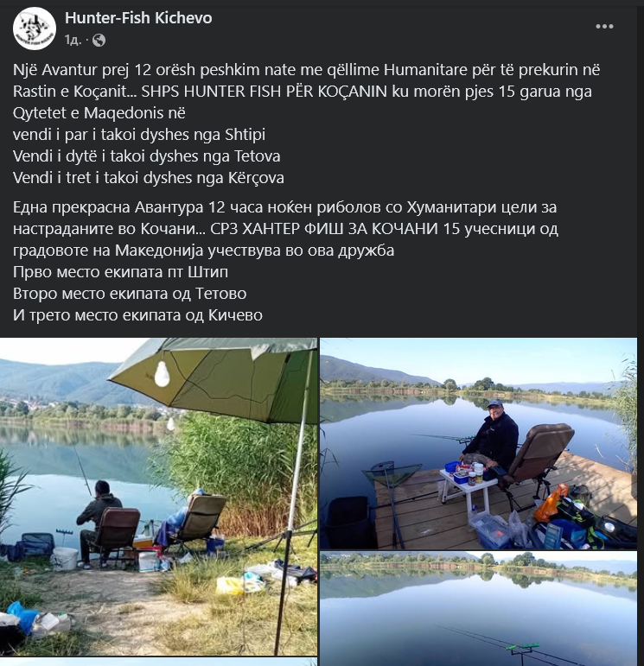Select the Macedonian paragraph about ХАНТЕР ФИШ
Viewport: 644px width, 666px height.
point(285,229)
